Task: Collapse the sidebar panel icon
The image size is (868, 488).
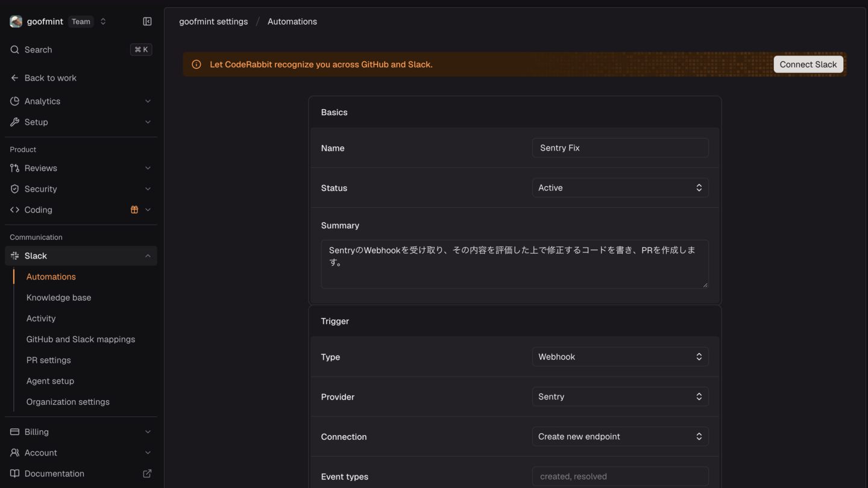Action: coord(147,22)
